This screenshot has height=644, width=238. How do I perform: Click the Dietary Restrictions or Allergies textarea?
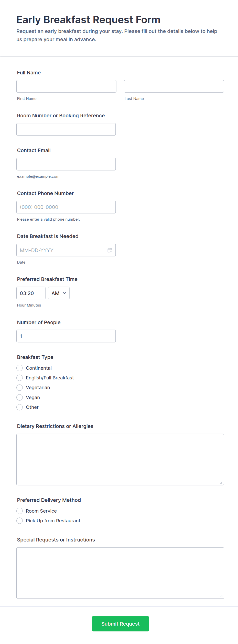[120, 459]
